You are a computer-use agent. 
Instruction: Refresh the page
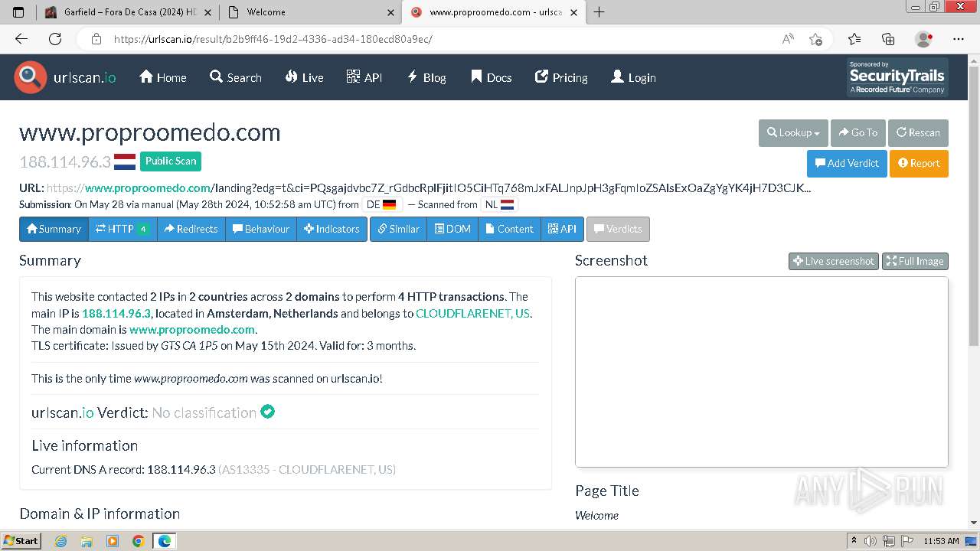pyautogui.click(x=55, y=39)
